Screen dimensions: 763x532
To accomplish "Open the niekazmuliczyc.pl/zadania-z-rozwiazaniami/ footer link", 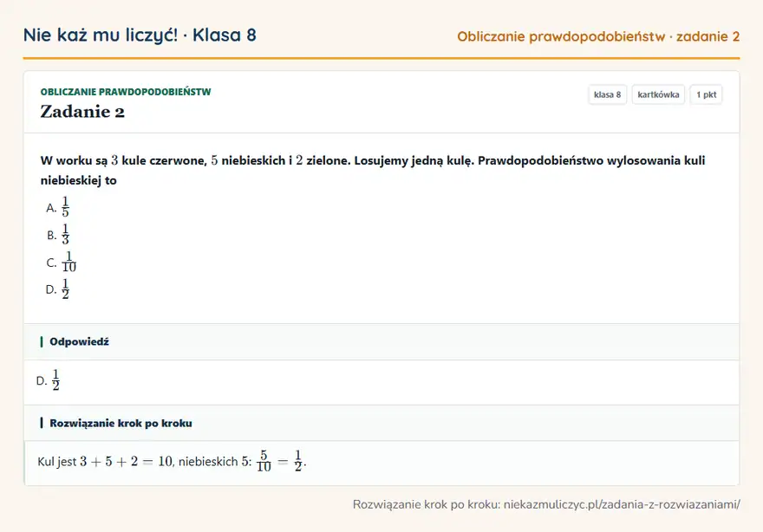I will [622, 504].
